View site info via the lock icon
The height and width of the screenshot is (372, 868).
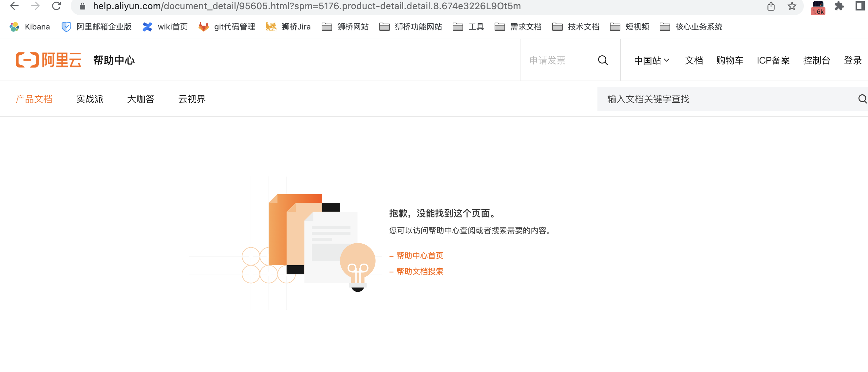tap(82, 6)
